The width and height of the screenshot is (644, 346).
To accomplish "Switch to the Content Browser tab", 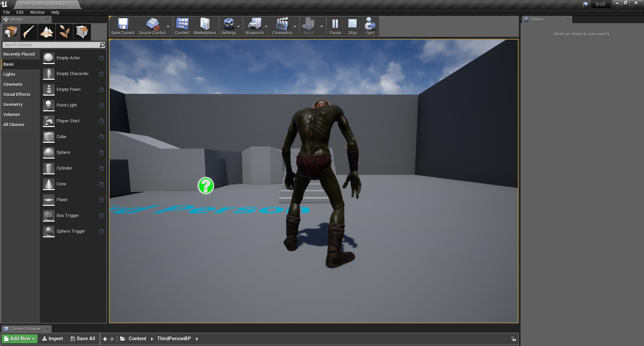I will 26,329.
